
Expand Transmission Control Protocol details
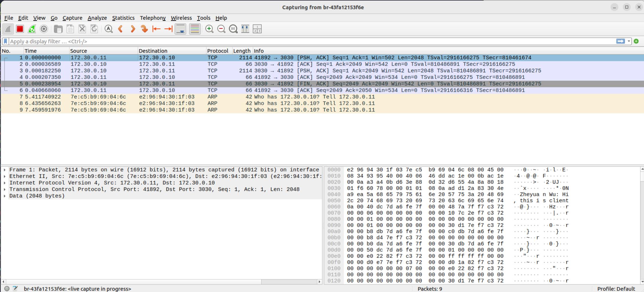coord(5,190)
